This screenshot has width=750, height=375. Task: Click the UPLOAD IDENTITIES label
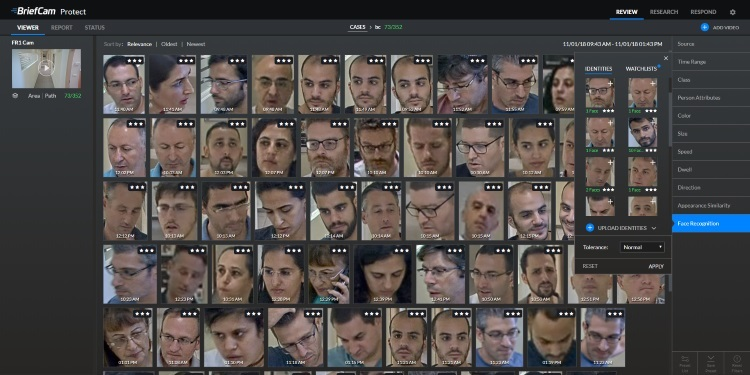622,228
